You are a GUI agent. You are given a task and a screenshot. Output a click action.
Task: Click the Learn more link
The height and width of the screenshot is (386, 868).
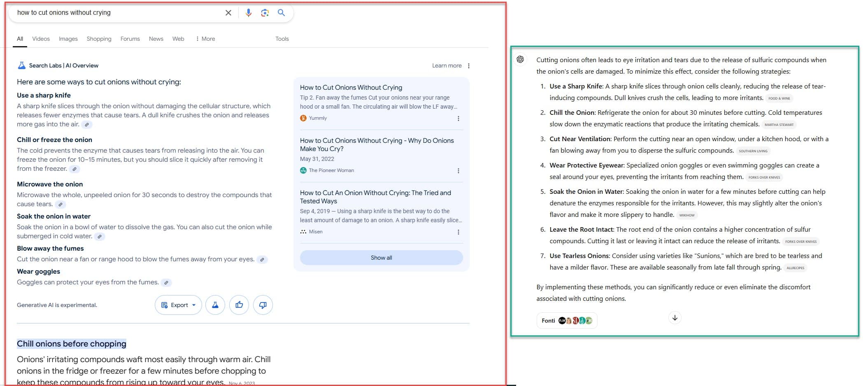coord(447,65)
